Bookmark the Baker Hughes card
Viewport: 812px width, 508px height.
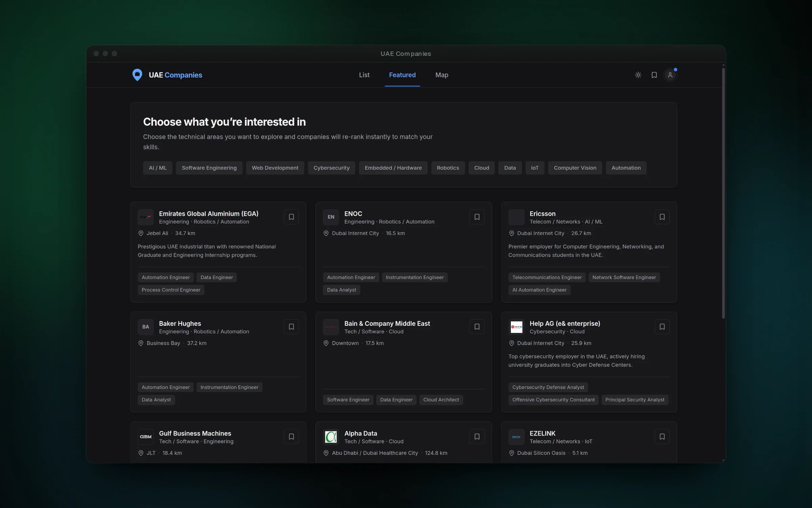pos(291,327)
